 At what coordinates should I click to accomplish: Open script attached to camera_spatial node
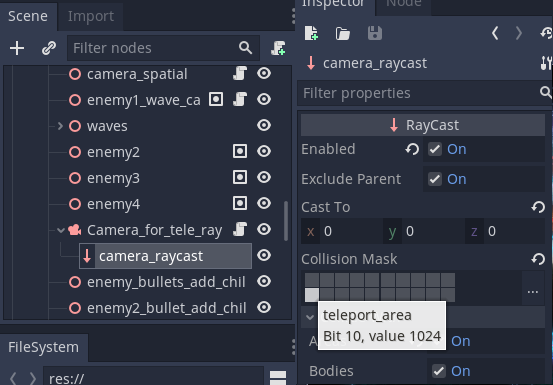pos(240,74)
